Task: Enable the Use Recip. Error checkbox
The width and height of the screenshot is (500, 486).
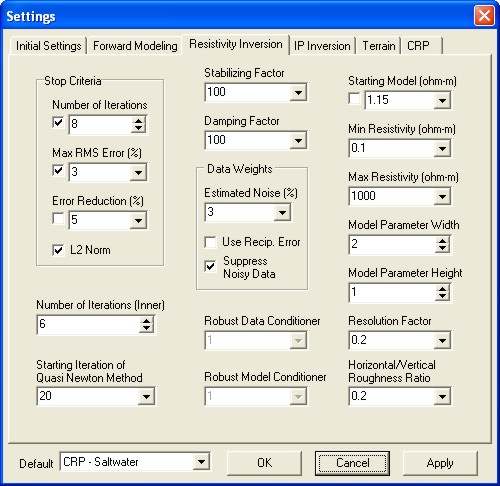Action: pos(210,242)
